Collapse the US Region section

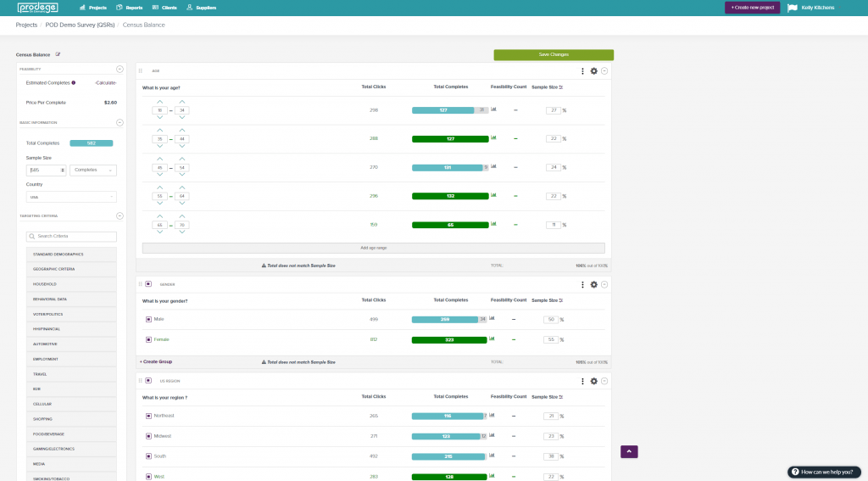tap(604, 381)
